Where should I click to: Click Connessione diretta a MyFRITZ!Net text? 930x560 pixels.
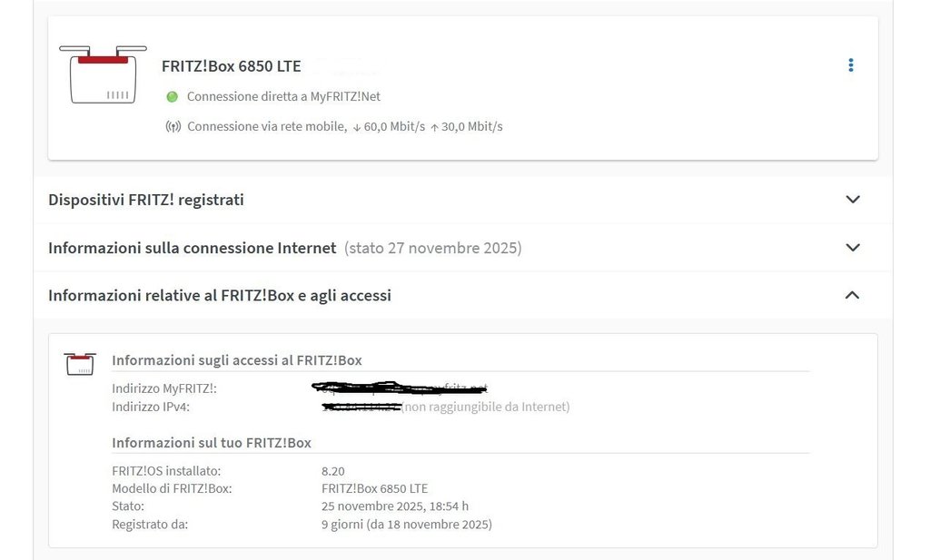pyautogui.click(x=283, y=96)
